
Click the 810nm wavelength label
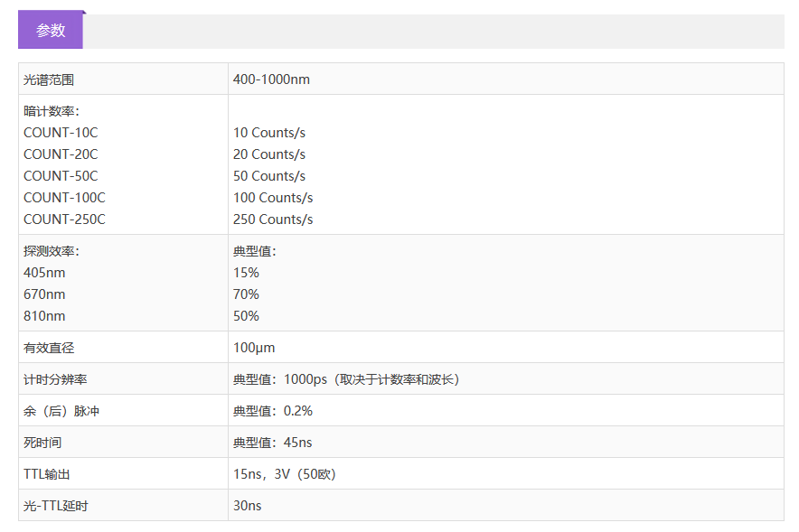coord(44,316)
